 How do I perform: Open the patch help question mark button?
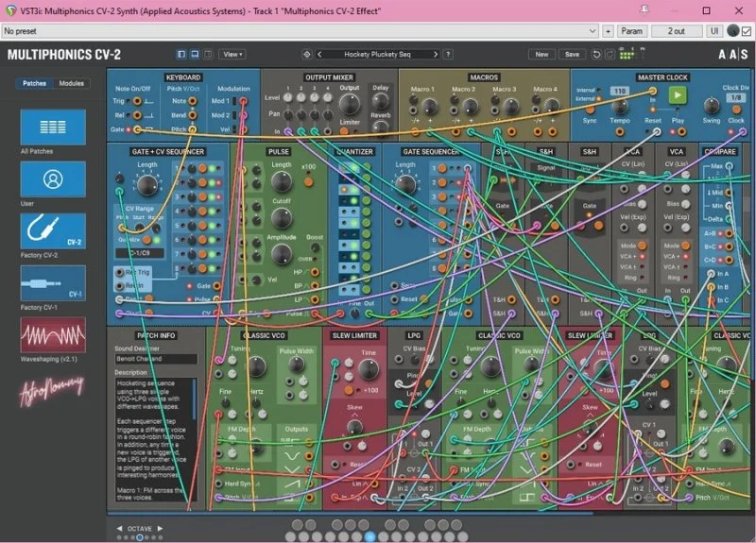(x=448, y=55)
